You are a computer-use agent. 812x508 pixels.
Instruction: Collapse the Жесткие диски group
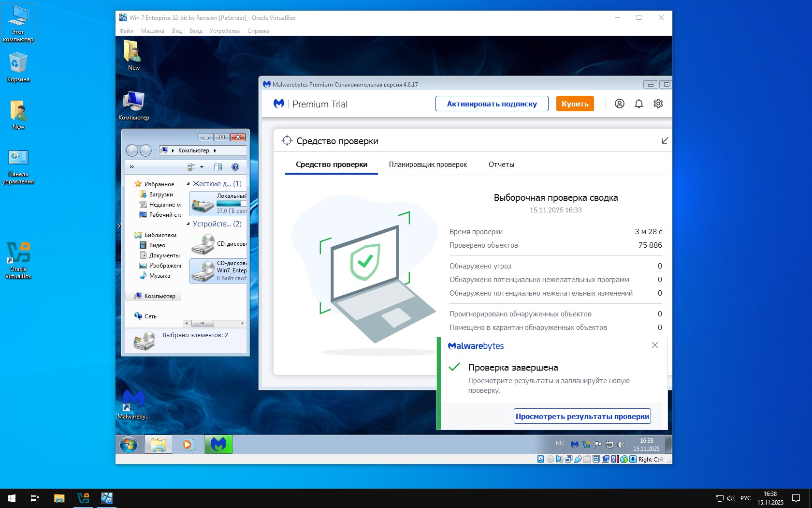(x=188, y=183)
